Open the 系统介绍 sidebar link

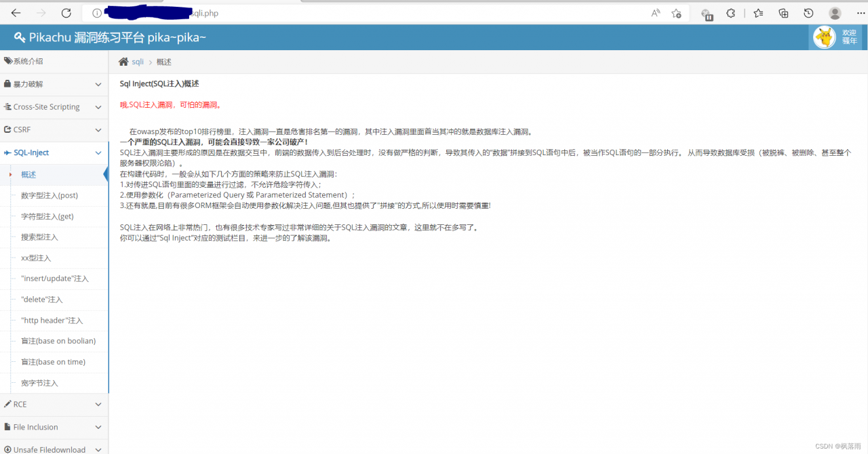(x=27, y=60)
